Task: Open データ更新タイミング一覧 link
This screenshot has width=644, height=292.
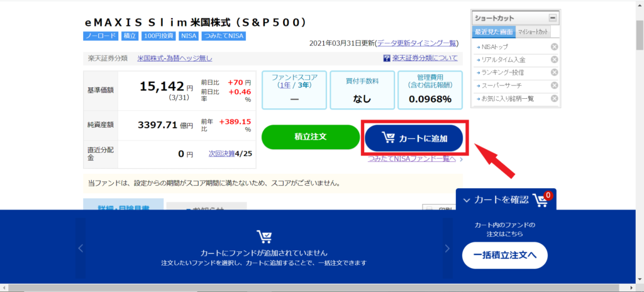Action: pyautogui.click(x=417, y=43)
